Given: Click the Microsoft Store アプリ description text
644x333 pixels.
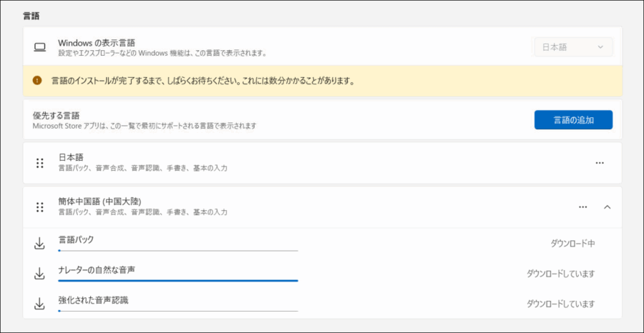Looking at the screenshot, I should pos(144,126).
